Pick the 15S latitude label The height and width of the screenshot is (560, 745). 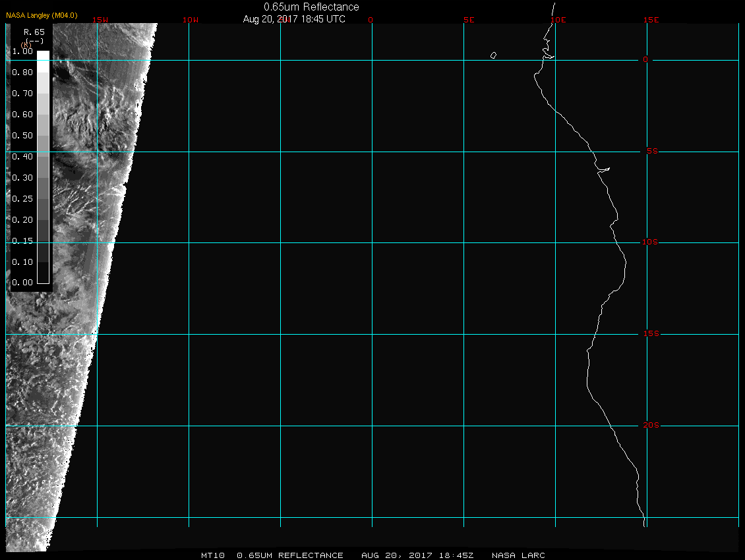[x=650, y=334]
